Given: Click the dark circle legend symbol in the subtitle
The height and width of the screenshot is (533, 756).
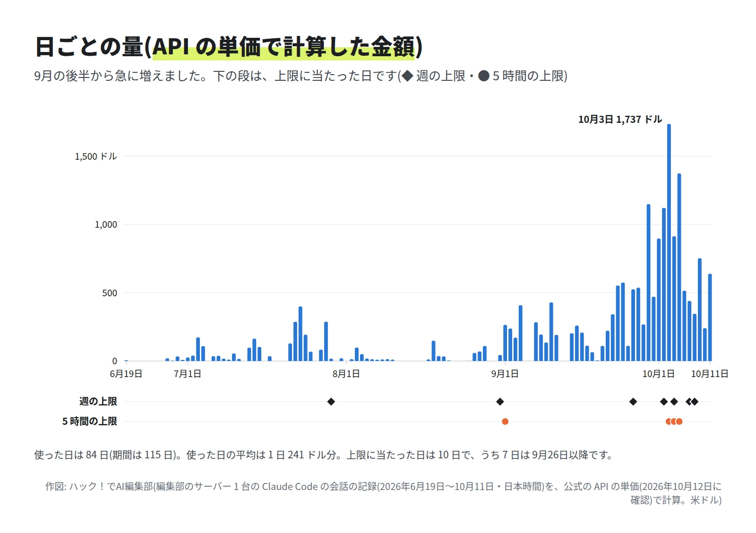Looking at the screenshot, I should [484, 76].
